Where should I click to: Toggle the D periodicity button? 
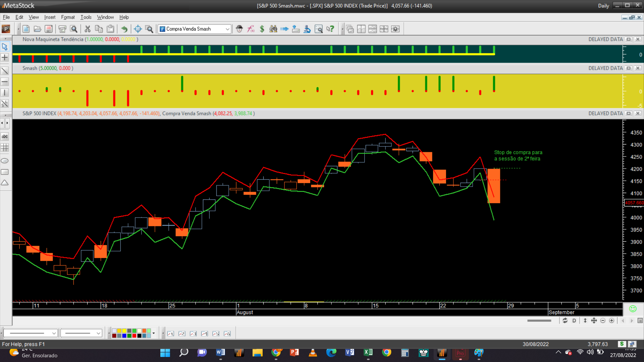(x=574, y=321)
